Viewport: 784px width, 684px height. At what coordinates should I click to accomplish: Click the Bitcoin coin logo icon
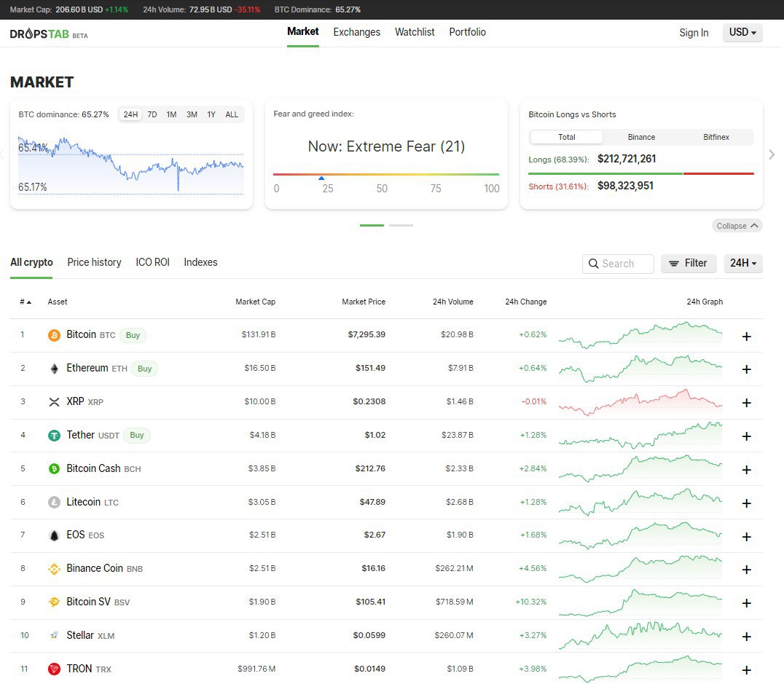coord(54,335)
